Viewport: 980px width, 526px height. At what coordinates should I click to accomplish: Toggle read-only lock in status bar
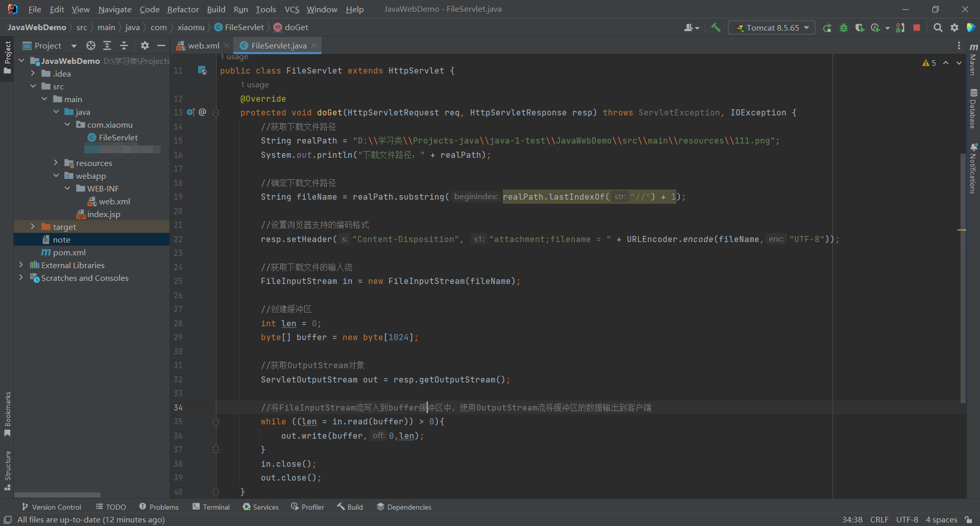coord(968,519)
